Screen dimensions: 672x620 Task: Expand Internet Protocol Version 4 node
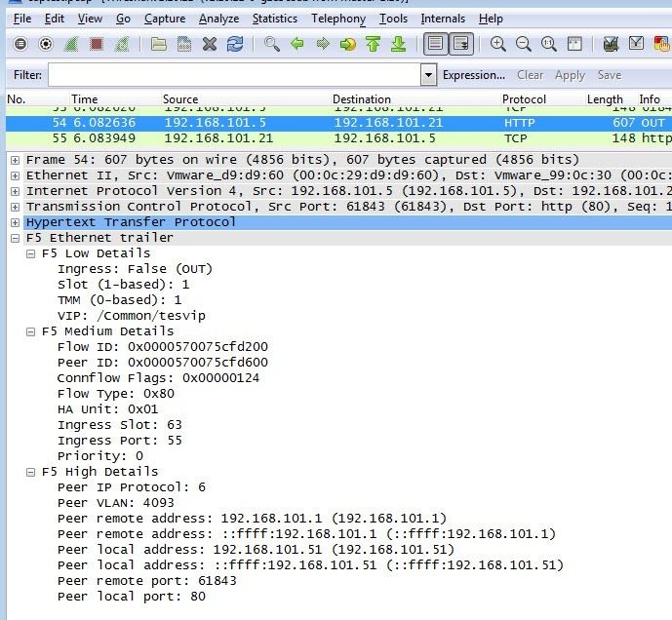pyautogui.click(x=15, y=191)
